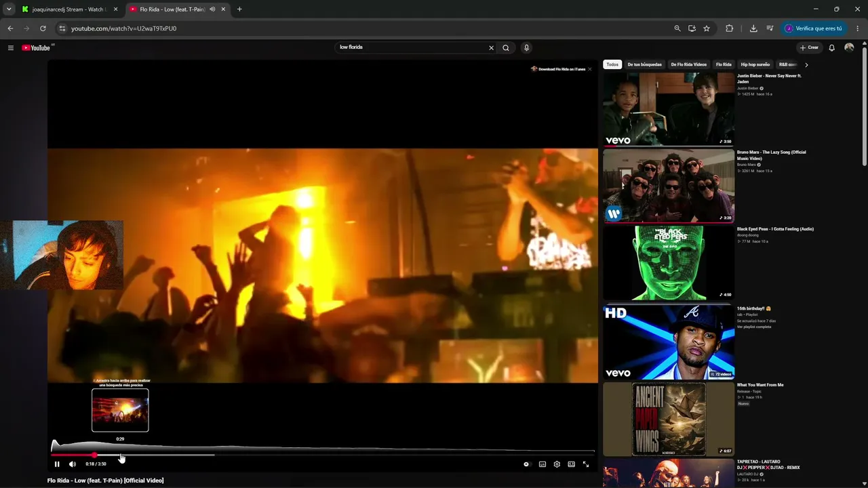
Task: Click the Verifica que eres tú button
Action: click(x=813, y=28)
